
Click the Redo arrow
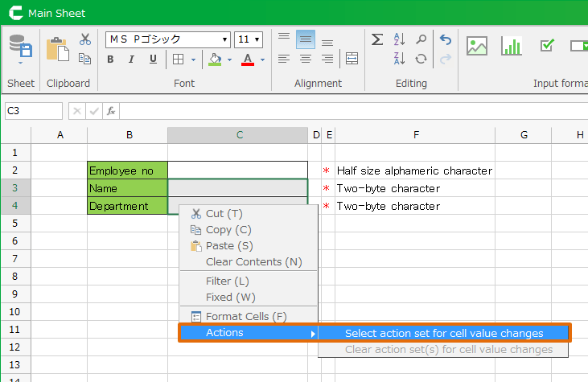446,59
